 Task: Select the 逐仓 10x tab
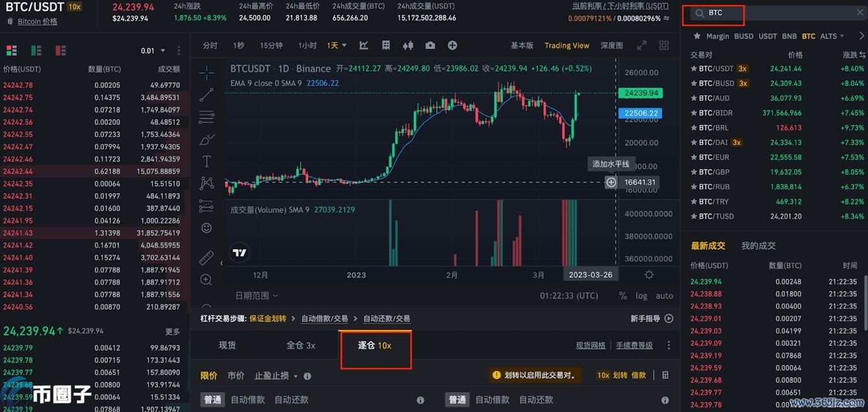(x=375, y=345)
